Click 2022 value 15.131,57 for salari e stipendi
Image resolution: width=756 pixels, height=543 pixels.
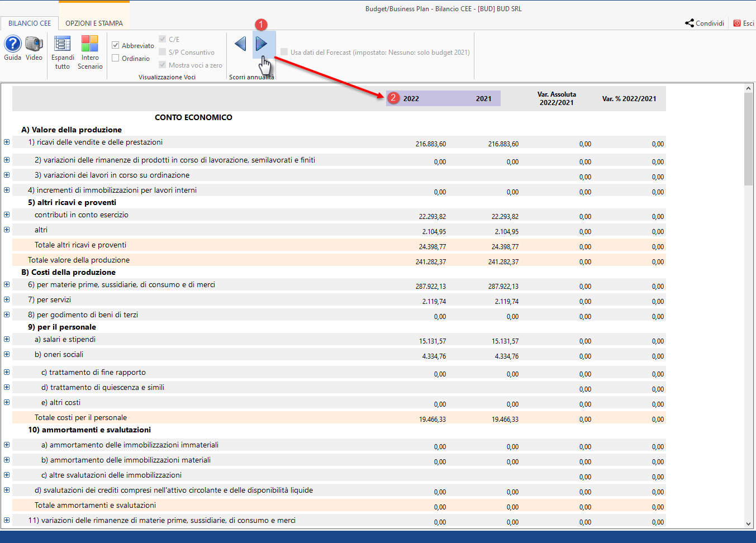[432, 341]
